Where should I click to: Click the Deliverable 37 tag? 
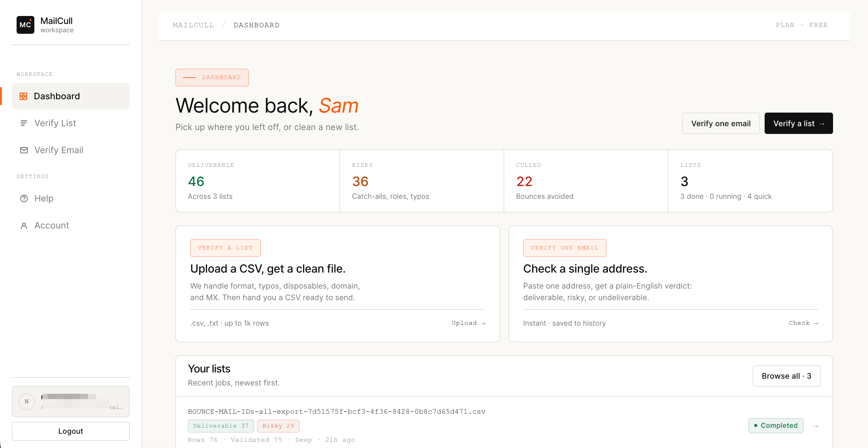click(221, 426)
